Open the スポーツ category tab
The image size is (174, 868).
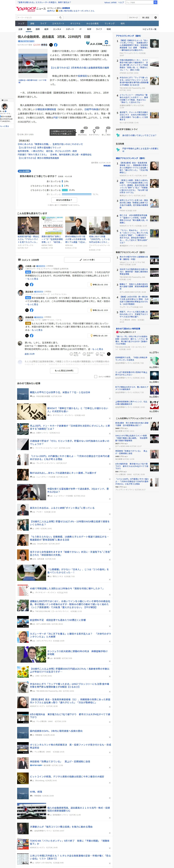70,29
